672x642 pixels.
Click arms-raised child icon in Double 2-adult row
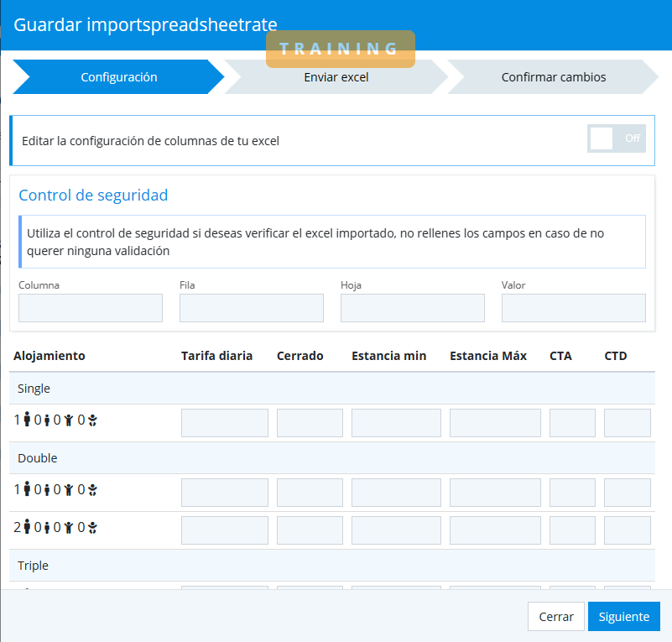coord(69,528)
